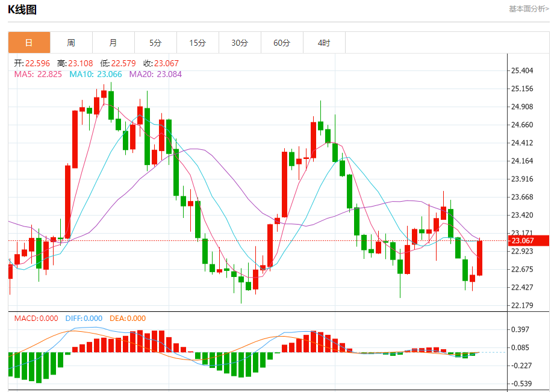557x392 pixels.
Task: Open the 30分 timeframe tab
Action: [x=240, y=43]
